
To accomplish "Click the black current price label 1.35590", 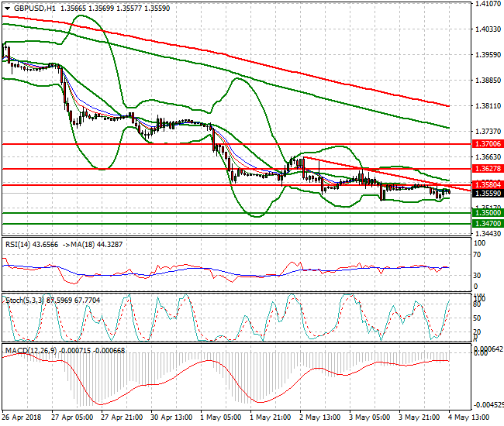I will click(x=487, y=193).
